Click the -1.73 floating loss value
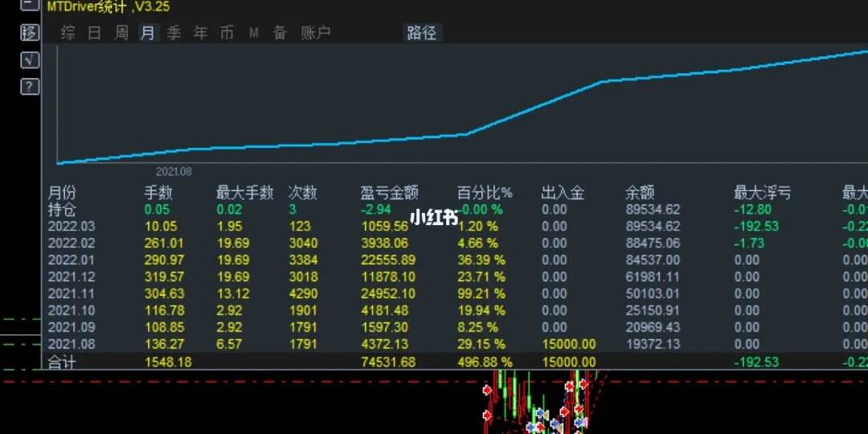This screenshot has width=868, height=434. [x=749, y=243]
